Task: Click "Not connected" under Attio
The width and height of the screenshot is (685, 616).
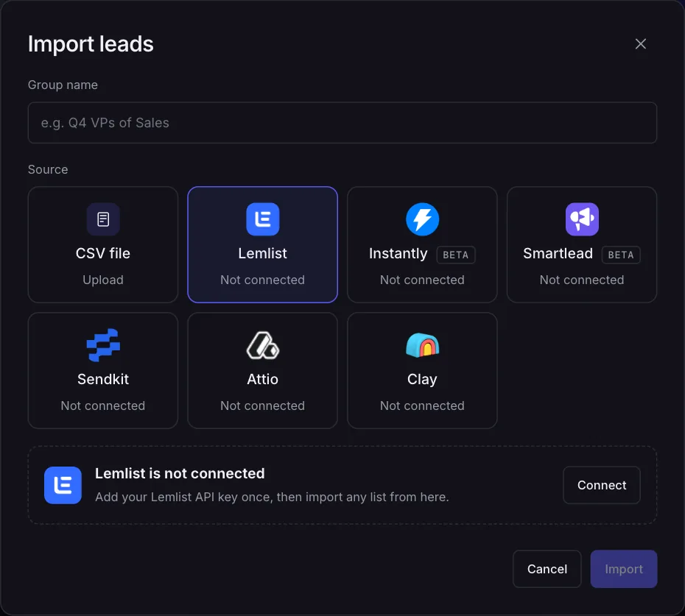Action: point(262,406)
